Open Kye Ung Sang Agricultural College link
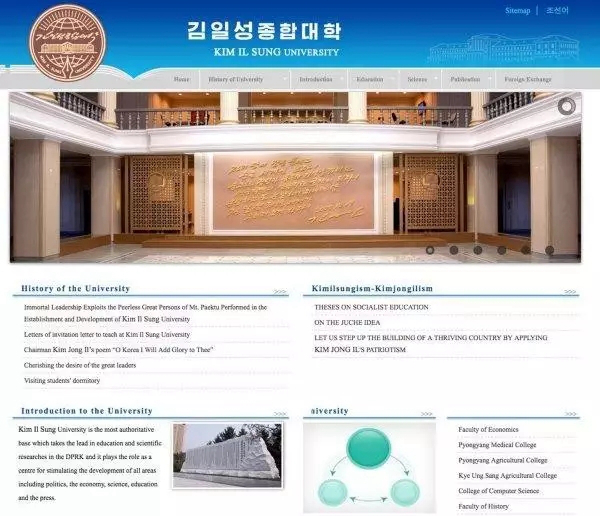The width and height of the screenshot is (600, 516). pyautogui.click(x=507, y=475)
